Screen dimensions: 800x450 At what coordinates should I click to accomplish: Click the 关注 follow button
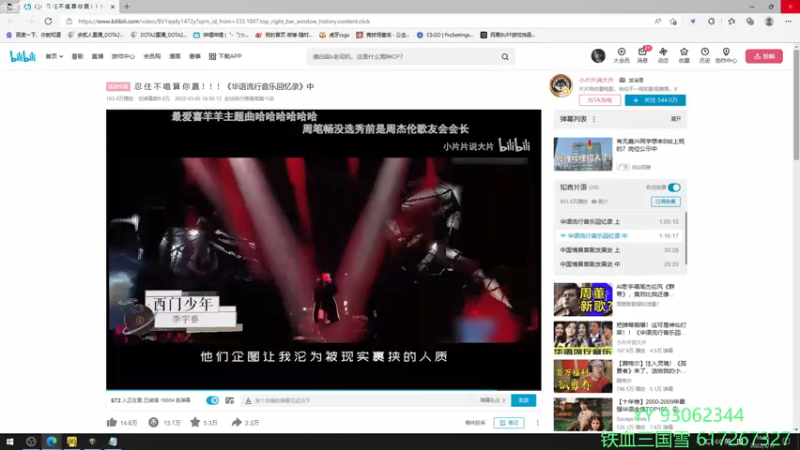coord(655,100)
